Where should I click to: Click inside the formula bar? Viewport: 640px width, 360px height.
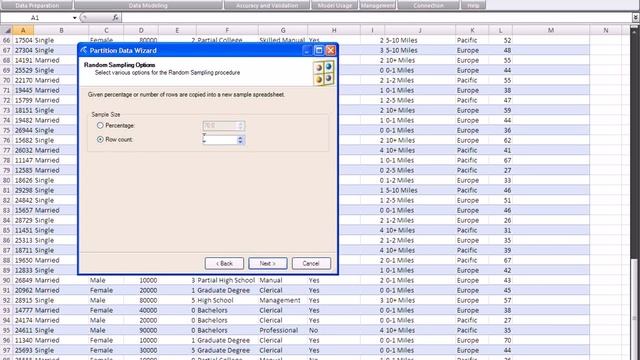pos(376,18)
